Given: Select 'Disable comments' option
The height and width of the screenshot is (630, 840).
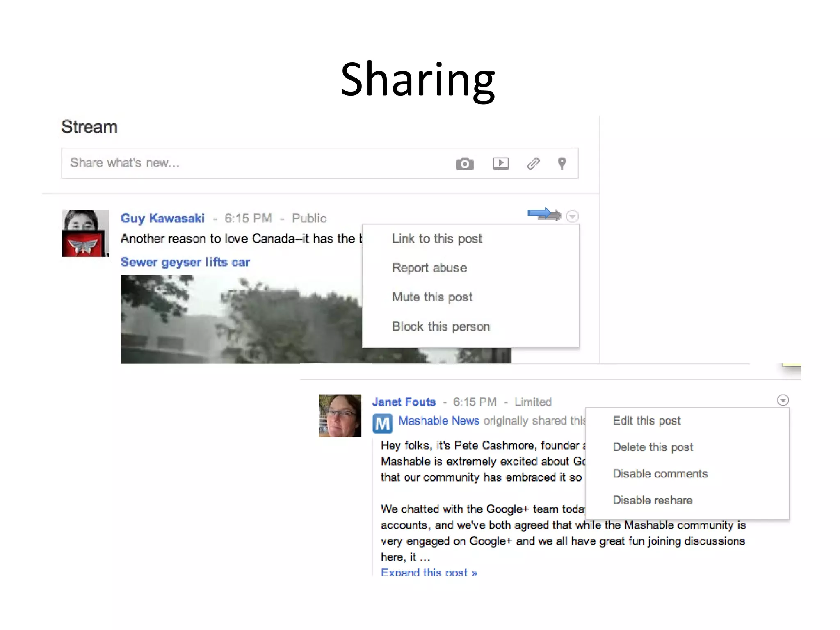Looking at the screenshot, I should click(x=660, y=474).
